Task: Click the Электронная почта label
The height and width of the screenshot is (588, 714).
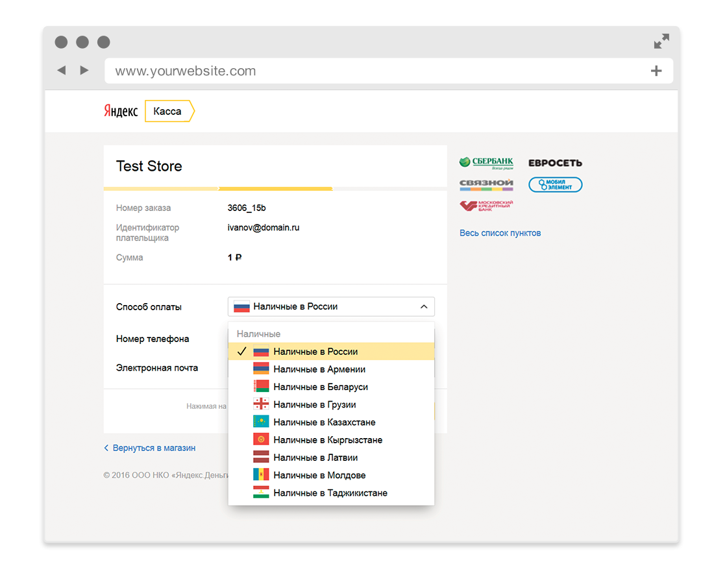Action: pos(157,368)
